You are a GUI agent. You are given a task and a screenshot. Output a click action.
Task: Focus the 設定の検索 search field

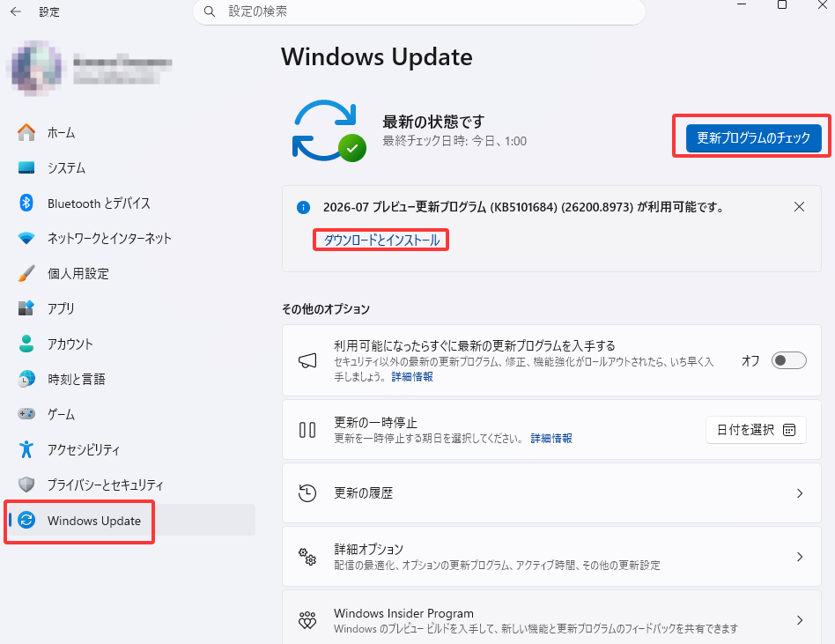tap(419, 11)
